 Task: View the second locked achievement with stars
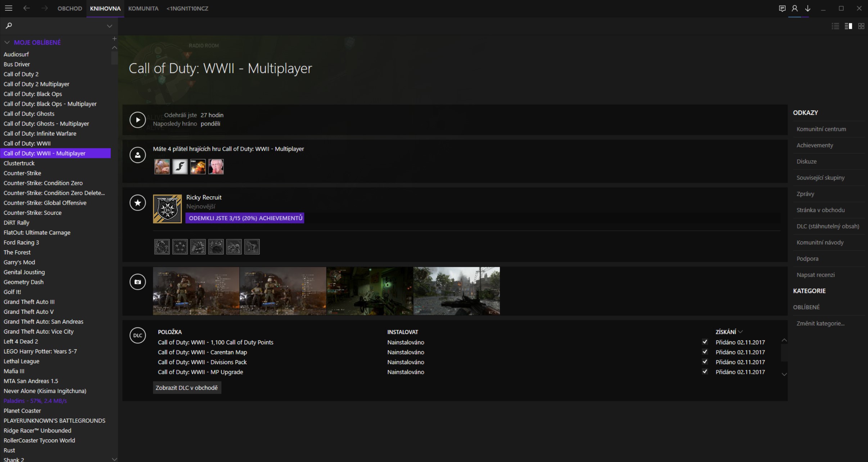coord(180,247)
